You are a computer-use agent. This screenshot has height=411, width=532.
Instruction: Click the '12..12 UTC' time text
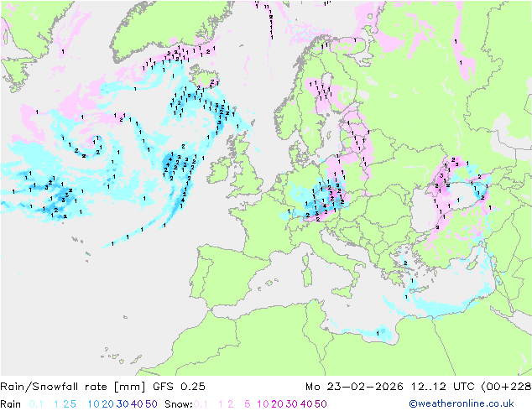tap(443, 387)
